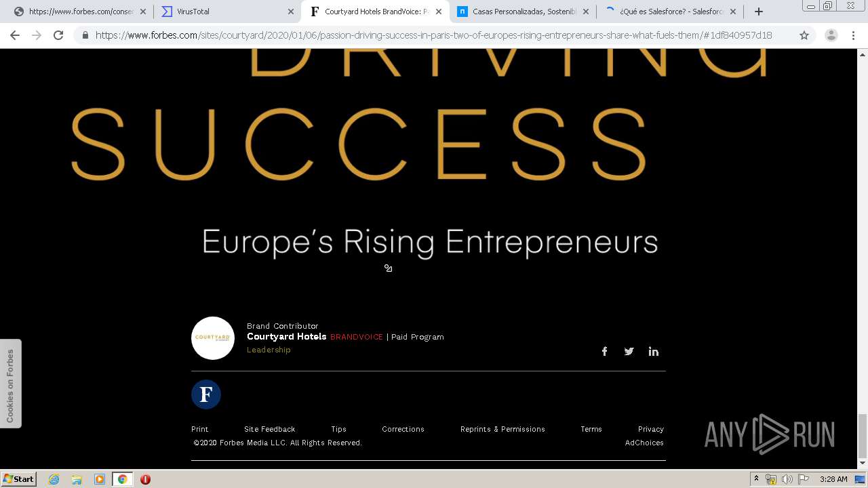Screen dimensions: 868x488
Task: Open Reprints & Permissions link
Action: click(502, 429)
